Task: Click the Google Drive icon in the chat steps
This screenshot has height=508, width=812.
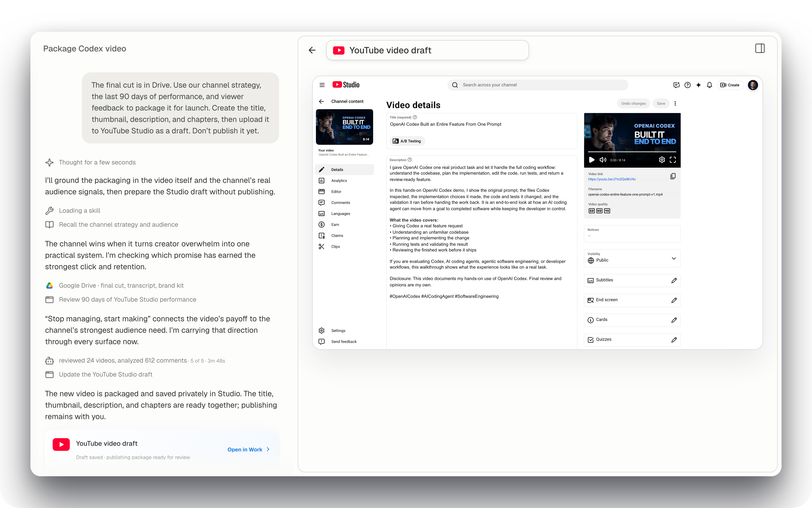Action: tap(49, 286)
